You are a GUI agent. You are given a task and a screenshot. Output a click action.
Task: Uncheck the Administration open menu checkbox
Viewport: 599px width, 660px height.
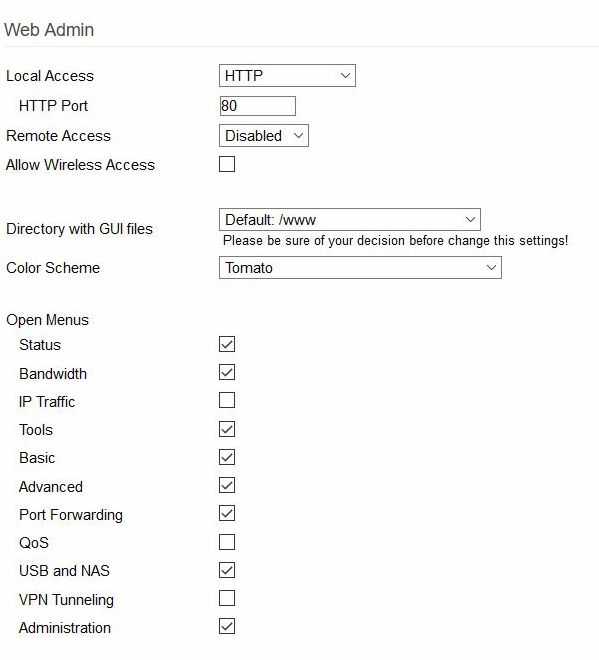coord(227,626)
